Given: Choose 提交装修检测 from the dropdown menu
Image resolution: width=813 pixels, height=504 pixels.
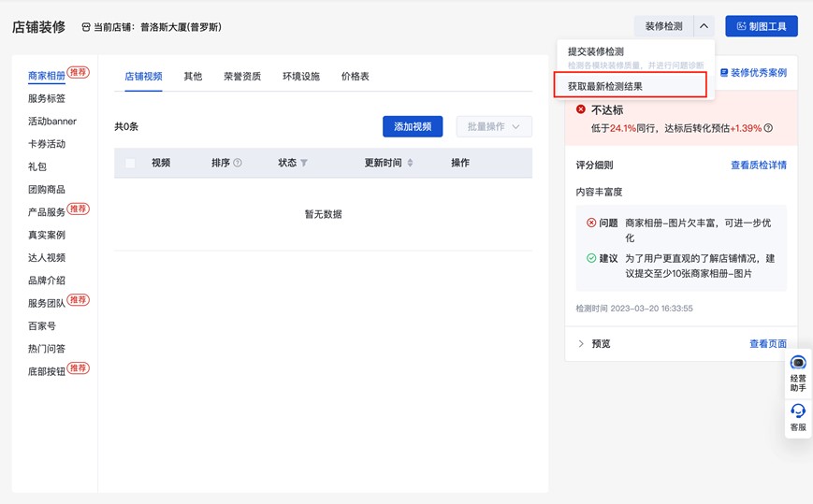Looking at the screenshot, I should pyautogui.click(x=596, y=51).
